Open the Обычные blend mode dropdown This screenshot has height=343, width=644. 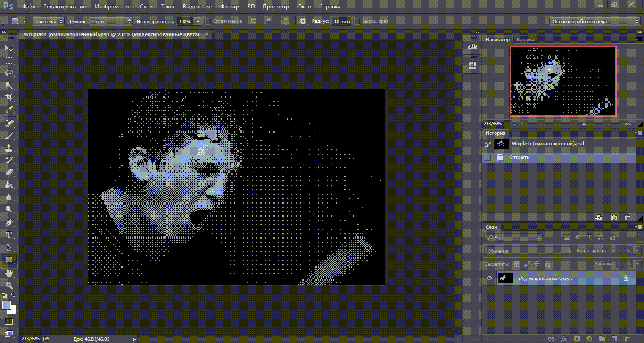[528, 251]
